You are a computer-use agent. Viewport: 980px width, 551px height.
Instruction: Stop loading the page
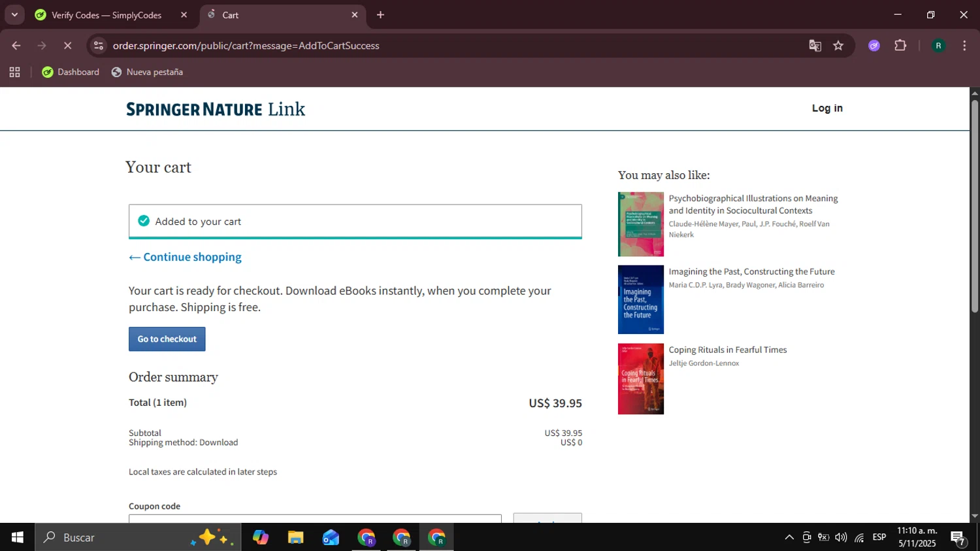click(67, 46)
